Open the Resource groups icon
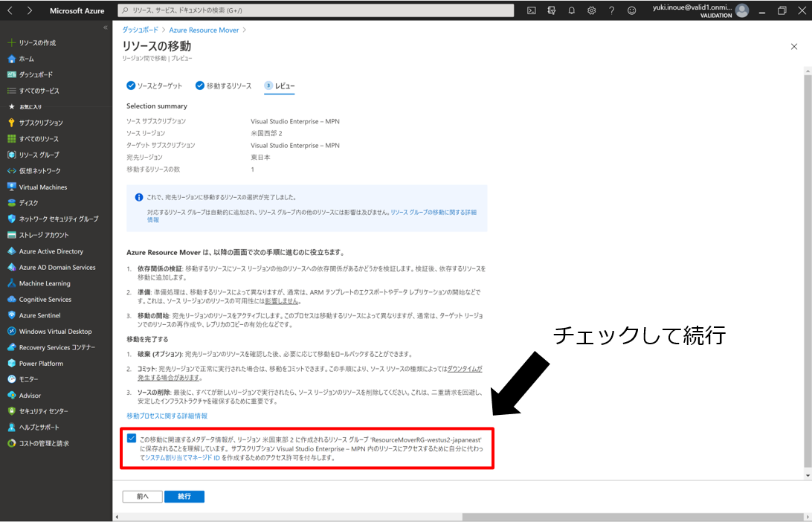This screenshot has height=522, width=812. (11, 155)
